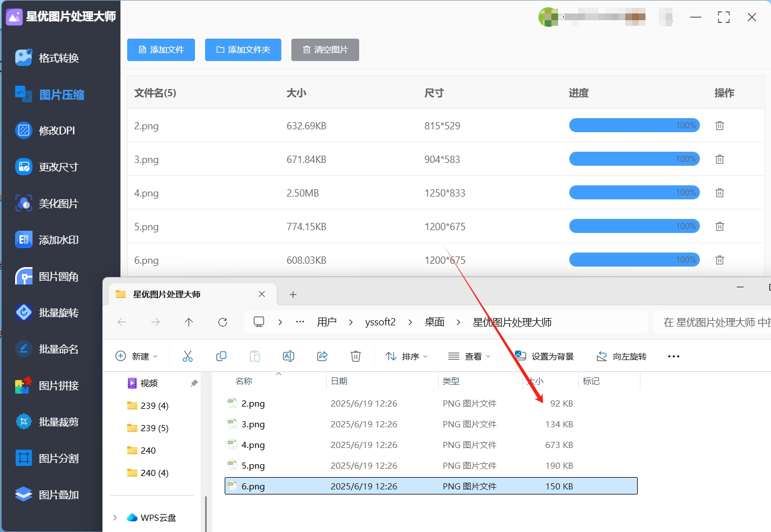The image size is (771, 532).
Task: Open the 修改DPI tool
Action: 45,130
